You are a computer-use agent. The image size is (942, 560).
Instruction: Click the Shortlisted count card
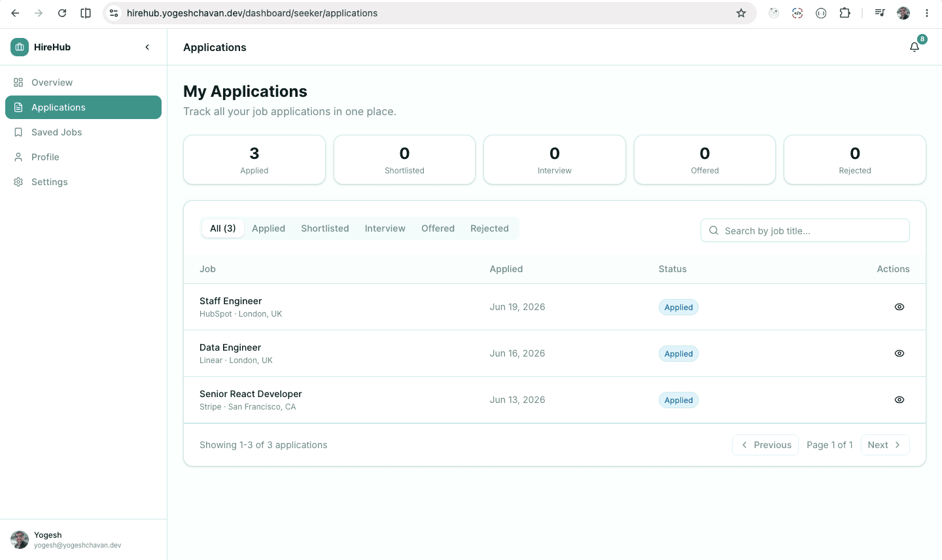point(404,160)
